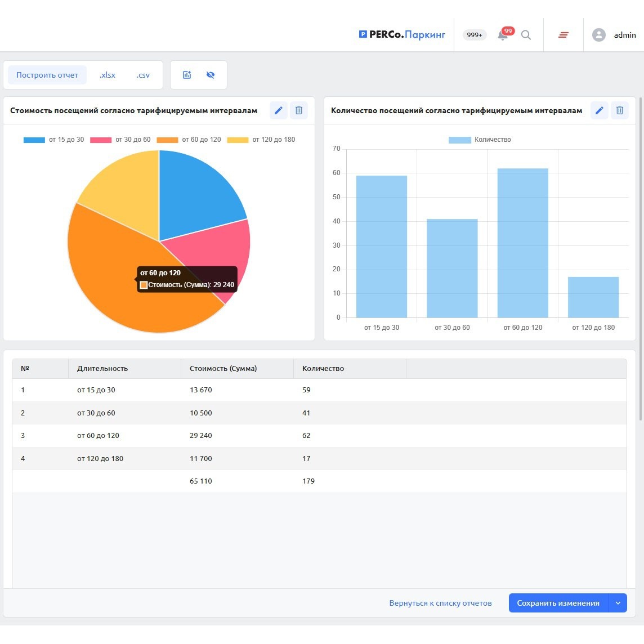Screen dimensions: 644x644
Task: Click the add chart widget icon
Action: [187, 75]
